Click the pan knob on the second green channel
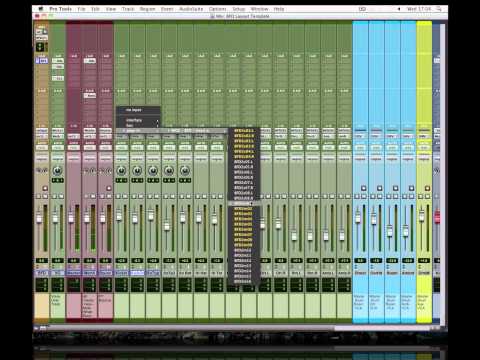This screenshot has width=480, height=360. coord(58,171)
